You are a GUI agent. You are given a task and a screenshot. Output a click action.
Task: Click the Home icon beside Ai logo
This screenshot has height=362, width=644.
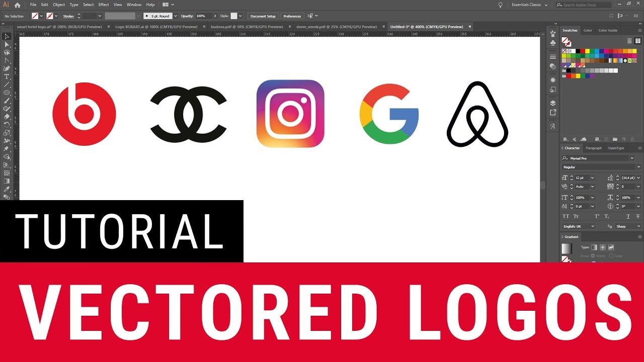[x=18, y=5]
